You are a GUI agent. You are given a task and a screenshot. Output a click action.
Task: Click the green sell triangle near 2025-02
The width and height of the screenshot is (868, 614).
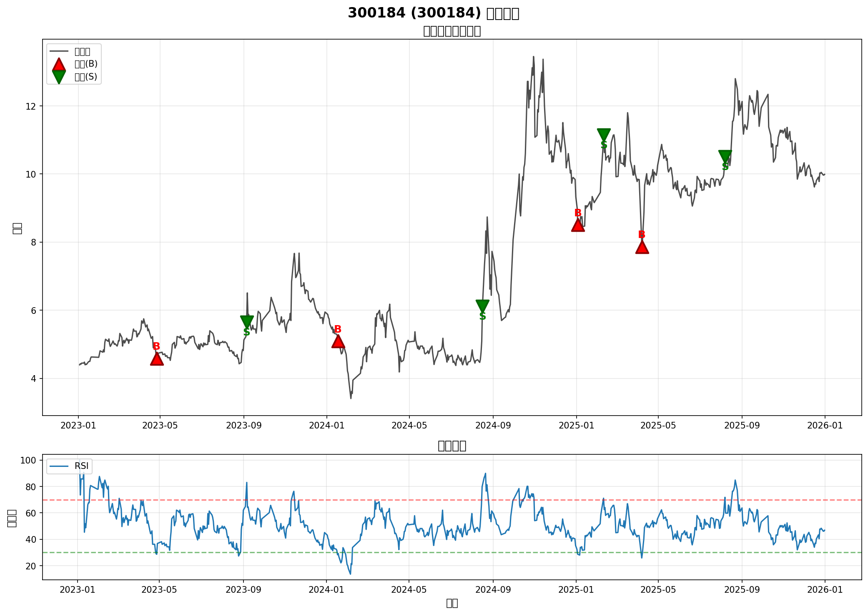click(x=604, y=134)
